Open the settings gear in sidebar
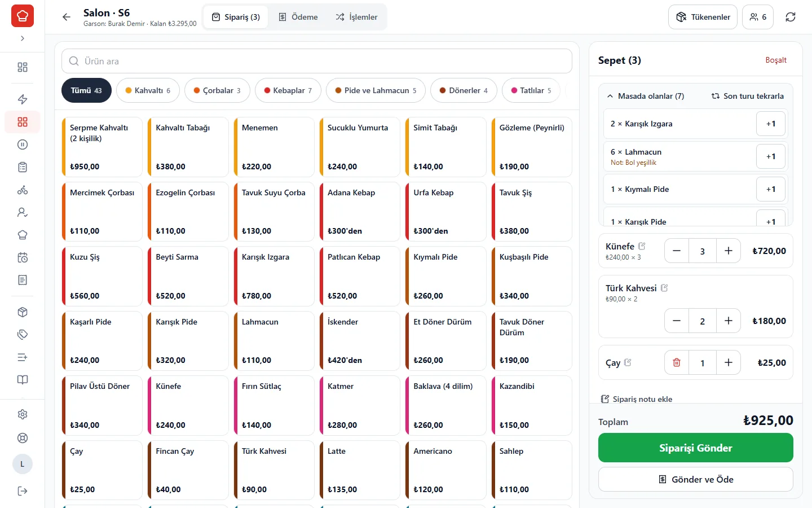812x508 pixels. point(23,414)
